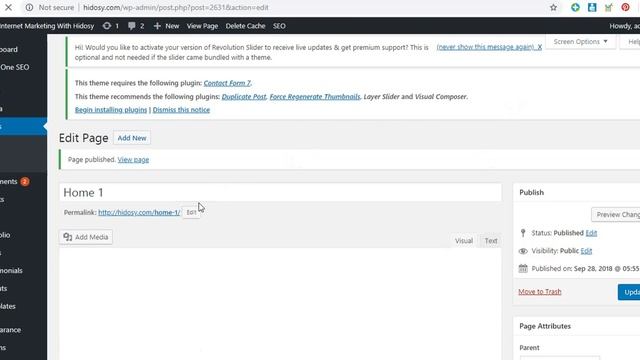Screen dimensions: 640x360
Task: Switch to the Text editor tab
Action: coord(491,241)
